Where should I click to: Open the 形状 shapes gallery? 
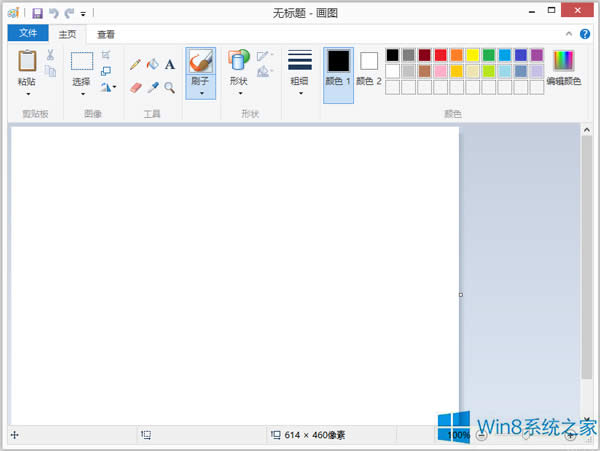tap(238, 68)
